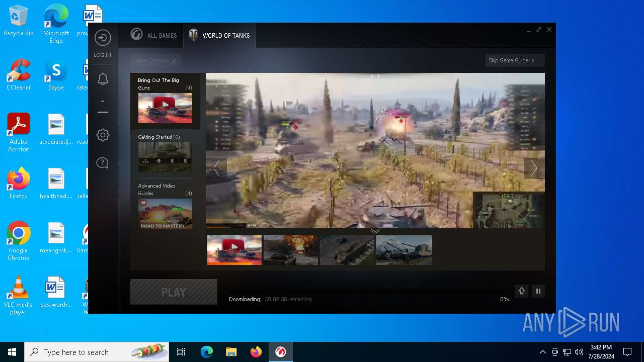Open Task View on the taskbar
Image resolution: width=644 pixels, height=362 pixels.
point(181,352)
